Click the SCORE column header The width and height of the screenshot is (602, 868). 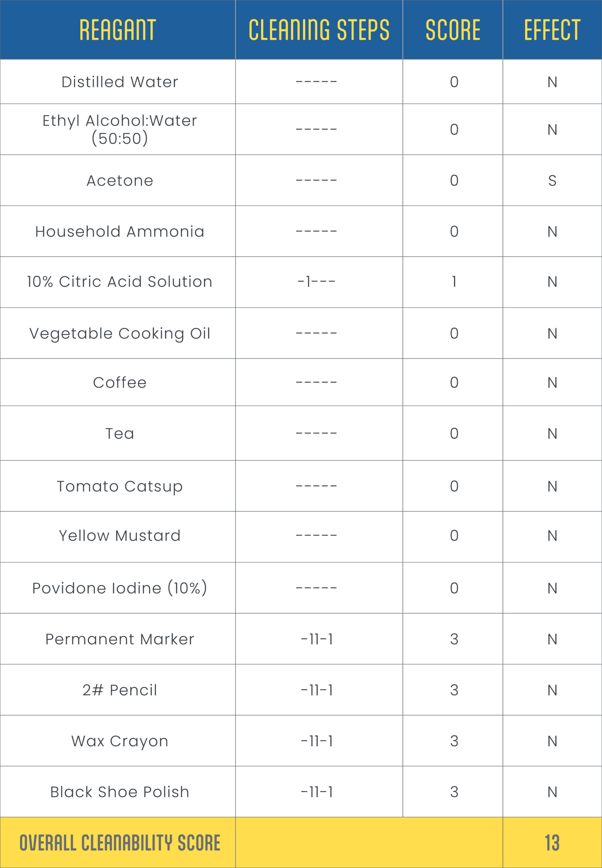[x=453, y=30]
